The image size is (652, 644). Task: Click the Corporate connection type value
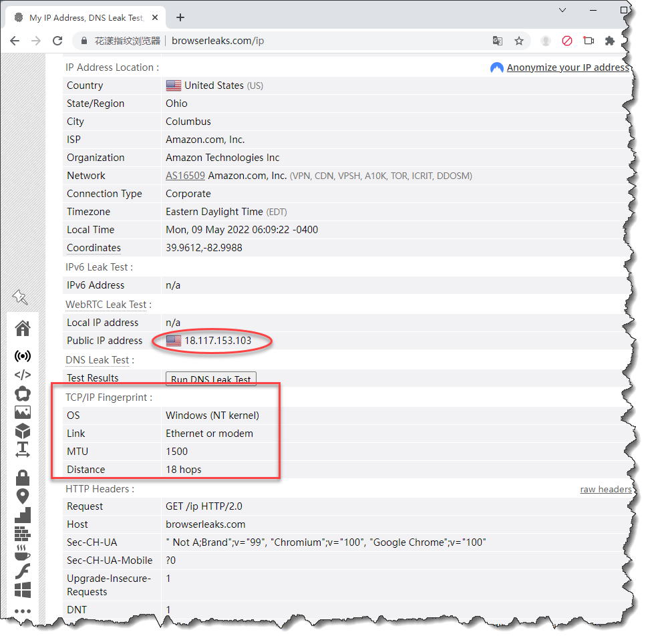point(188,194)
